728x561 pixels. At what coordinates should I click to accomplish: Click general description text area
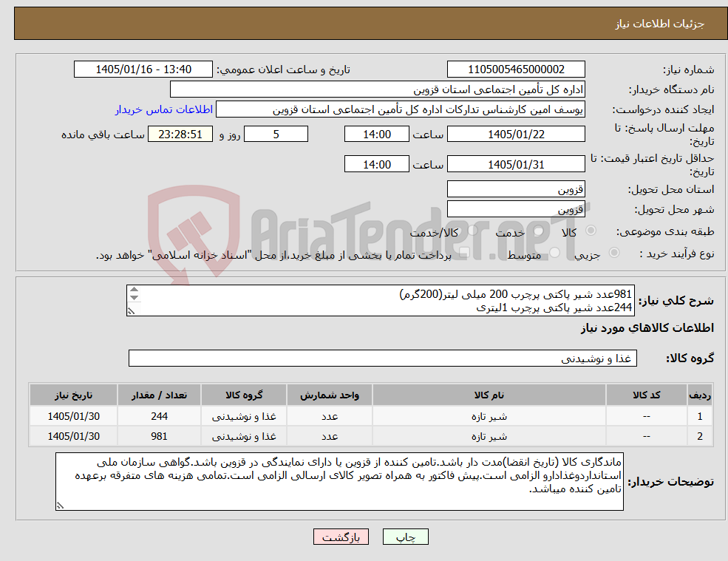pos(380,301)
